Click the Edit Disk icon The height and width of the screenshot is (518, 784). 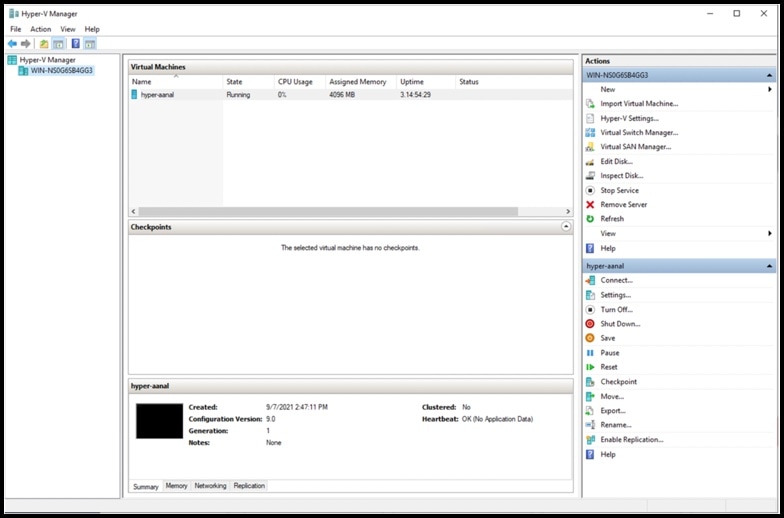590,162
